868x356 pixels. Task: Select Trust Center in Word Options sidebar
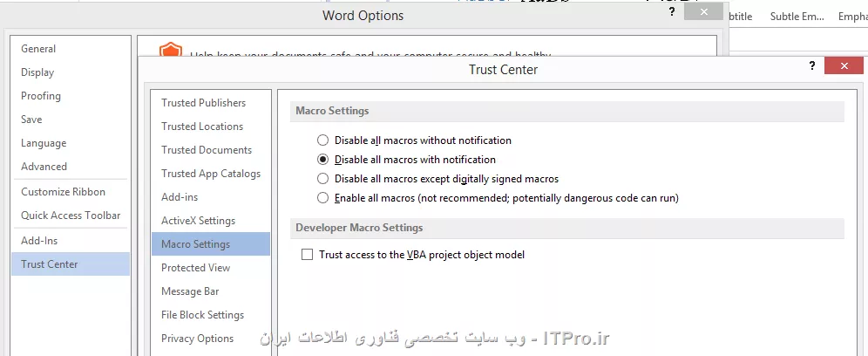pyautogui.click(x=71, y=264)
